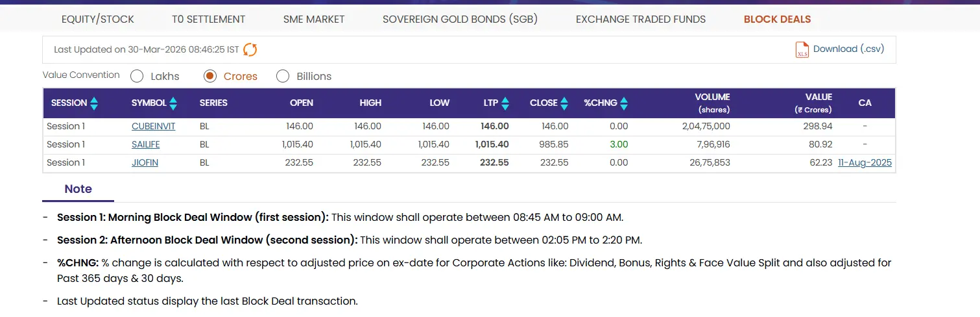Open the CUBEINVIT symbol link
Screen dimensions: 980x317
coord(153,126)
